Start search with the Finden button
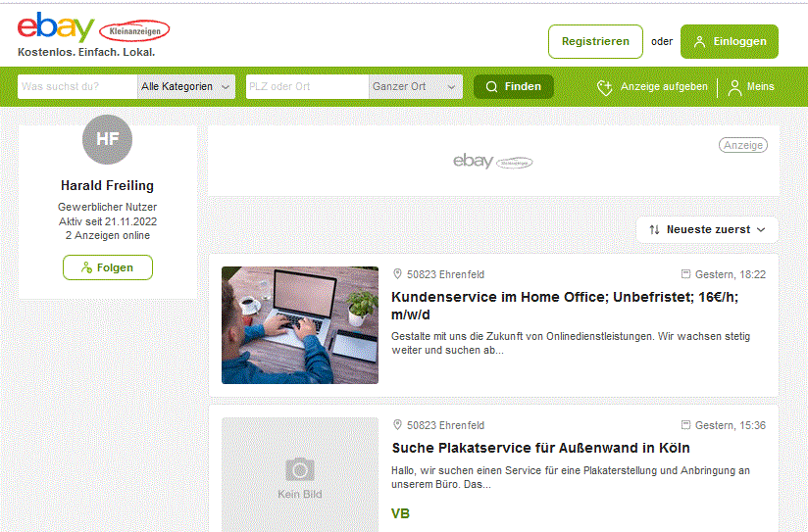Screen dimensions: 808x532 click(x=513, y=86)
